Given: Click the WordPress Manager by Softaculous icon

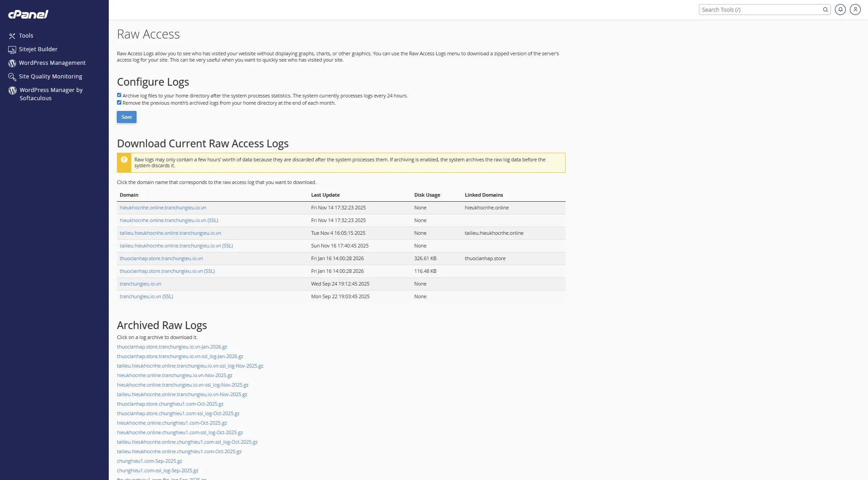Looking at the screenshot, I should click(12, 90).
